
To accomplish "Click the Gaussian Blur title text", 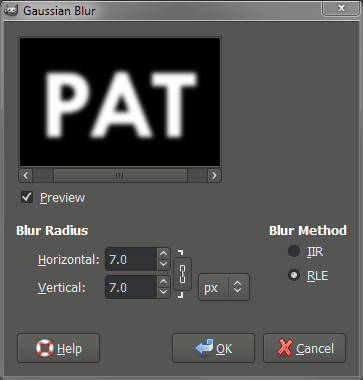I will (59, 11).
